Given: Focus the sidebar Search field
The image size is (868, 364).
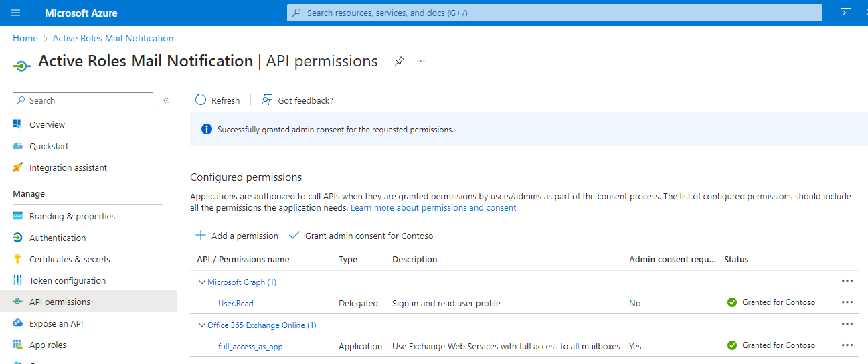Looking at the screenshot, I should [x=83, y=100].
